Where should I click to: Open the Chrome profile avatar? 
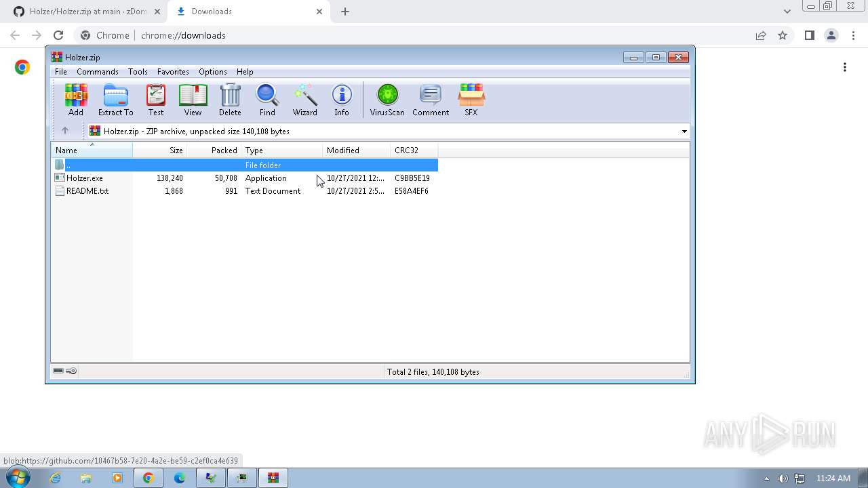click(x=831, y=35)
